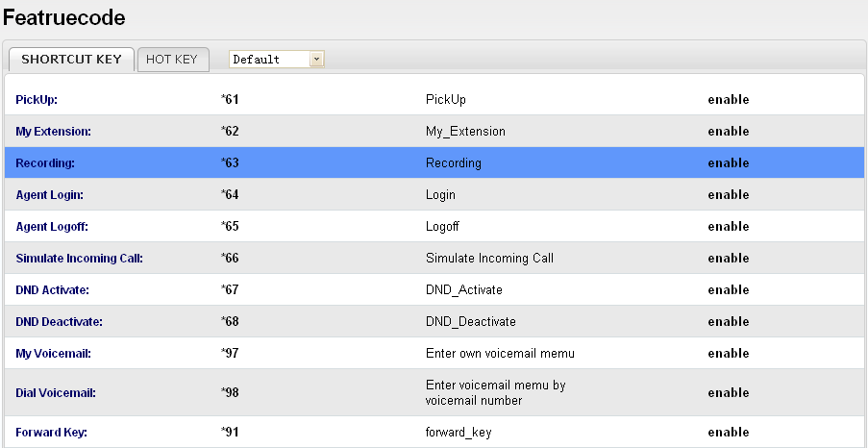Switch to the HOT KEY tab
The image size is (868, 448).
point(171,60)
